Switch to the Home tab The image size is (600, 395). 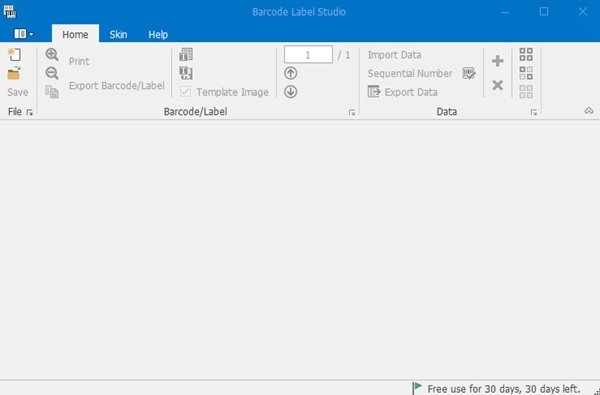(75, 34)
